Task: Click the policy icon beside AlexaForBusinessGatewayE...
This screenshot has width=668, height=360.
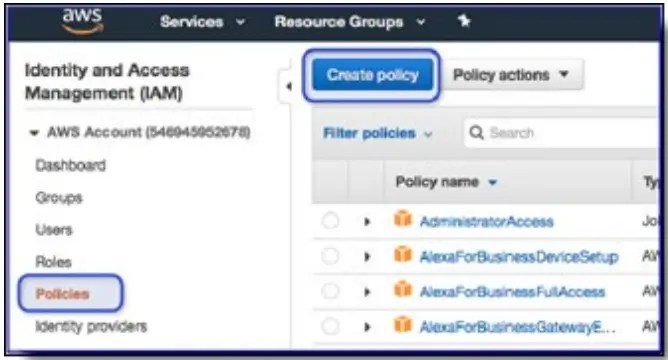Action: pyautogui.click(x=403, y=325)
